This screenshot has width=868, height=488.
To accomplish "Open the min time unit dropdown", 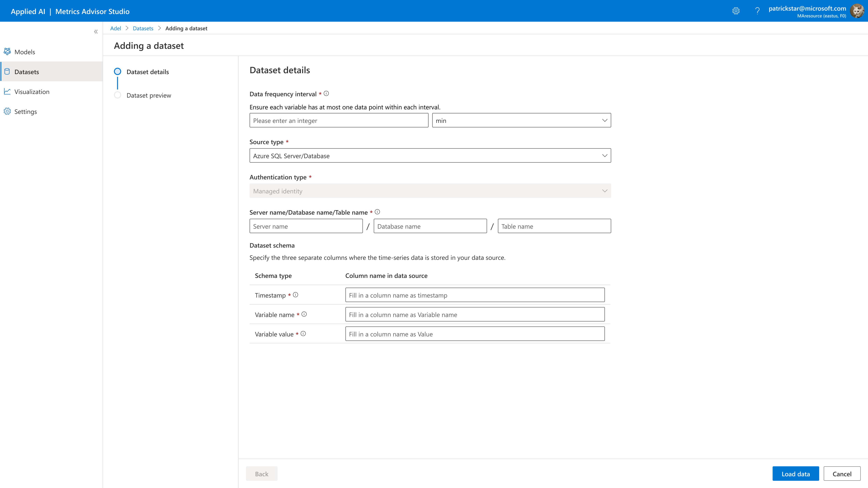I will click(521, 120).
